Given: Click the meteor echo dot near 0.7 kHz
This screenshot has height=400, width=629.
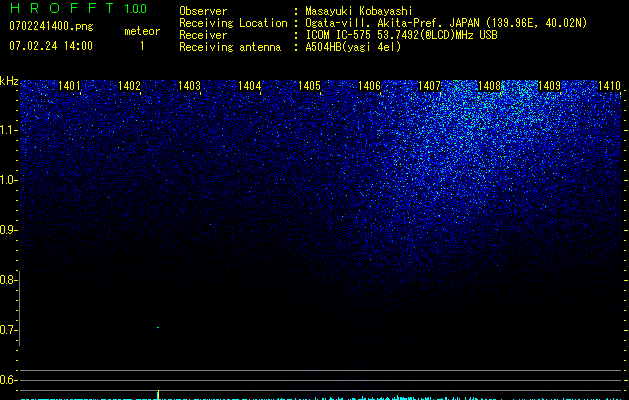Looking at the screenshot, I should 158,328.
